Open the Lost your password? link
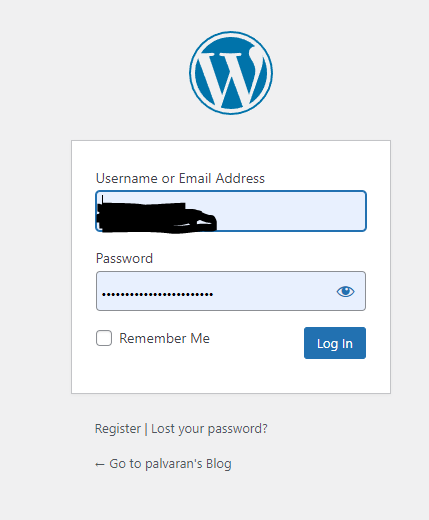 (209, 429)
